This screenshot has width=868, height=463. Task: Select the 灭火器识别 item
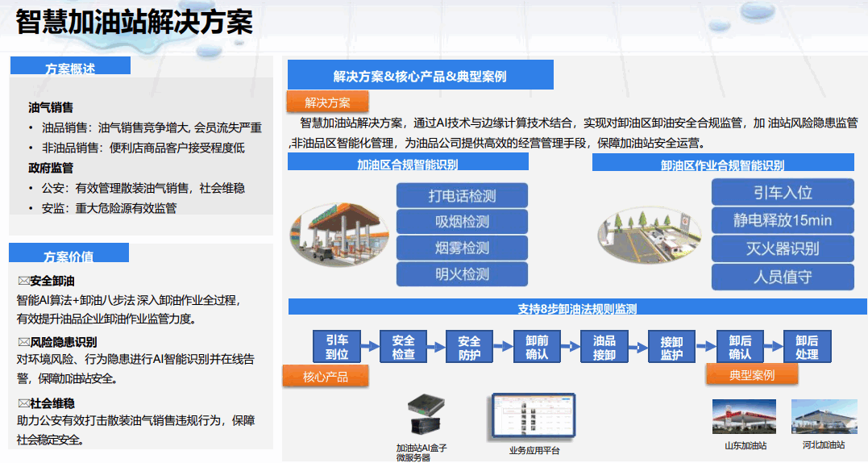[x=782, y=248]
